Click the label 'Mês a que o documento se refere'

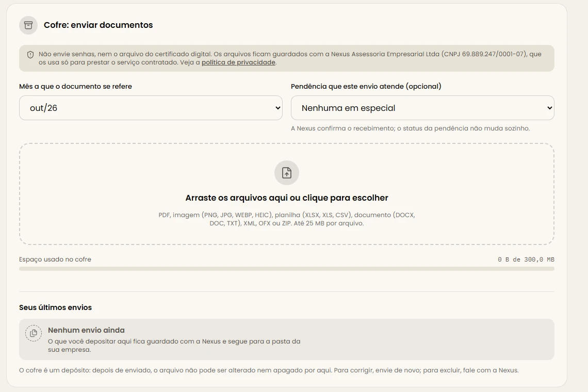75,86
